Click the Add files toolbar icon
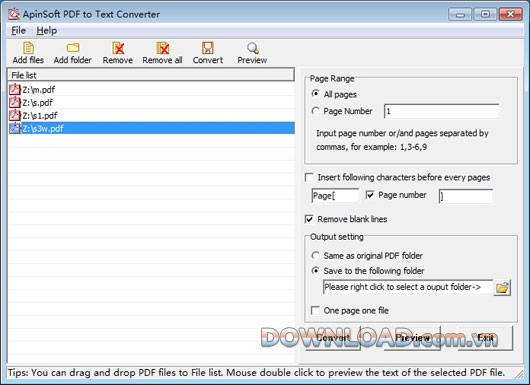530x385 pixels. [x=28, y=48]
